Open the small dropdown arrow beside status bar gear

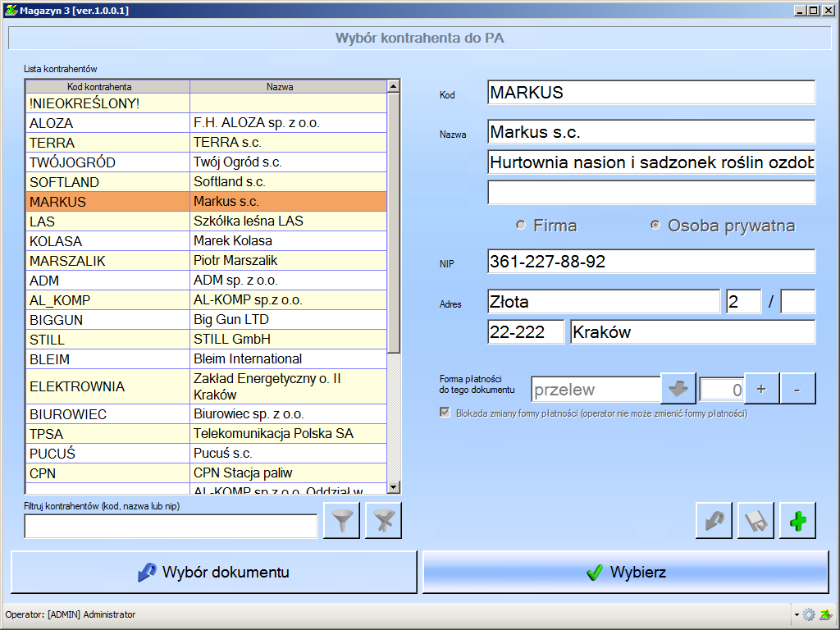[x=797, y=615]
